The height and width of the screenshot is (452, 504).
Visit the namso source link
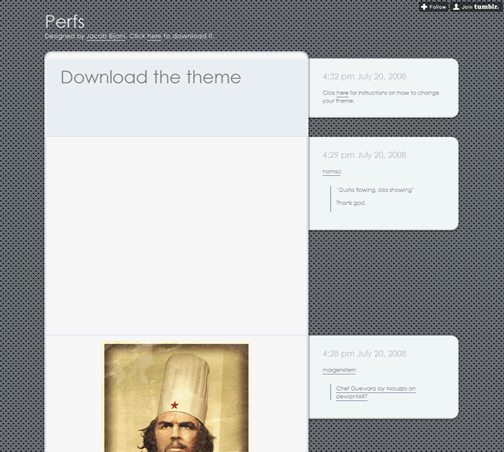[x=331, y=172]
